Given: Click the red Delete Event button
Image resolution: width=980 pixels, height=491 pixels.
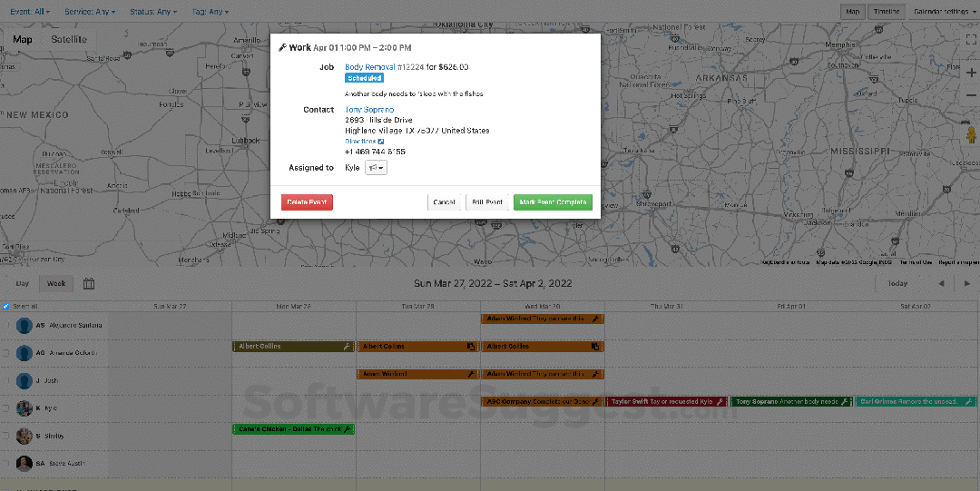Looking at the screenshot, I should pos(307,202).
